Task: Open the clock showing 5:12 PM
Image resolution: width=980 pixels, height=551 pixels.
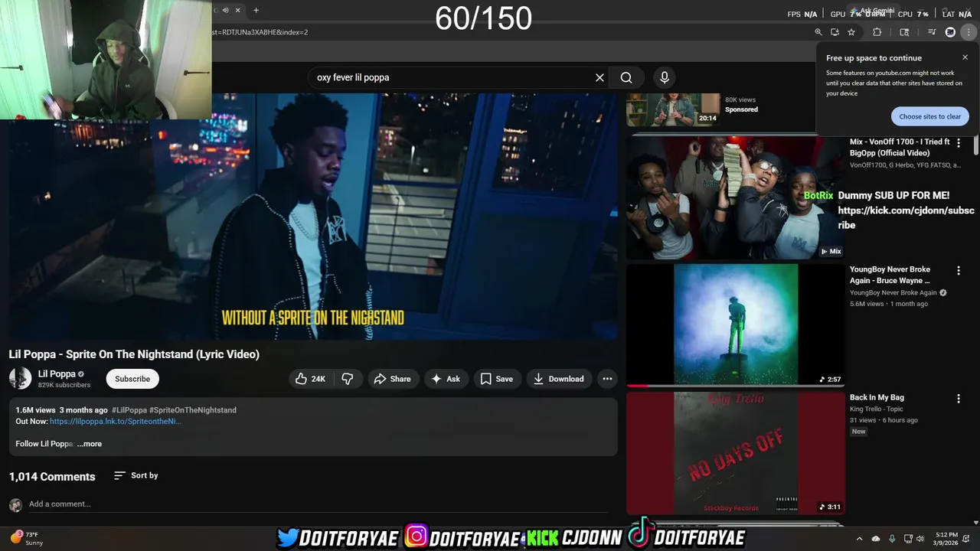Action: click(946, 539)
